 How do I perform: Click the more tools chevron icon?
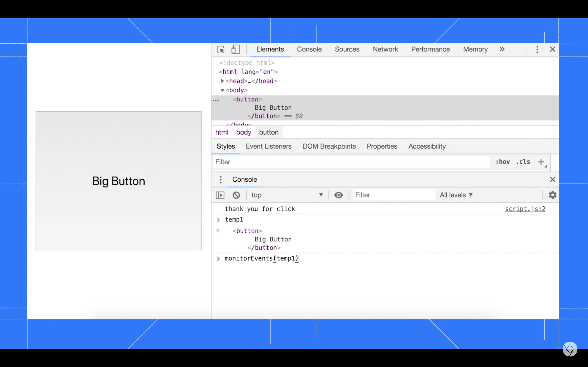[x=502, y=50]
